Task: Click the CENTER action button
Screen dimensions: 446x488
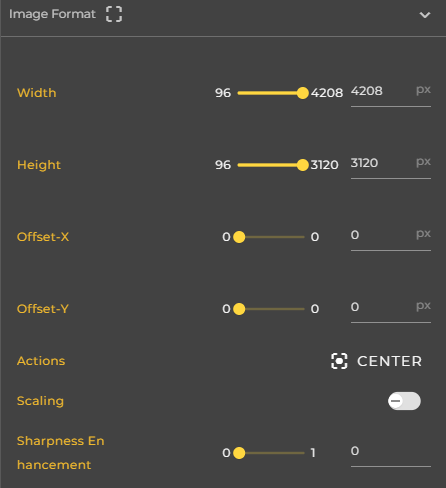Action: click(x=377, y=361)
